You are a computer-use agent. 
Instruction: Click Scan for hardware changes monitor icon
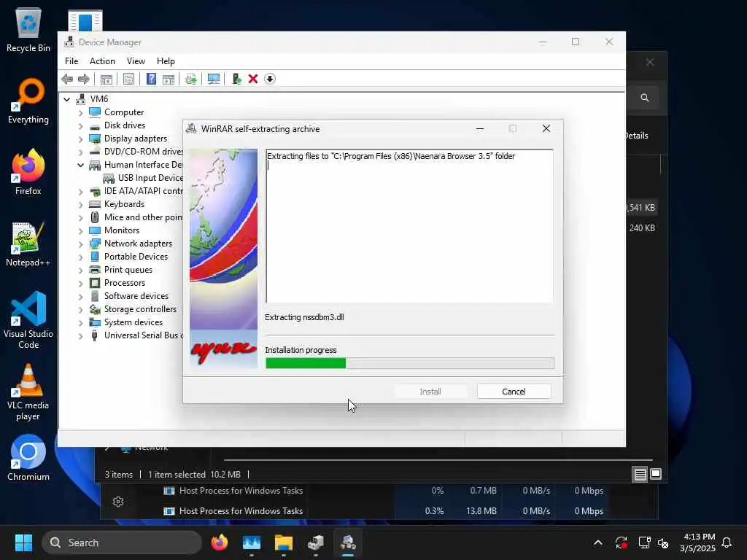[214, 79]
